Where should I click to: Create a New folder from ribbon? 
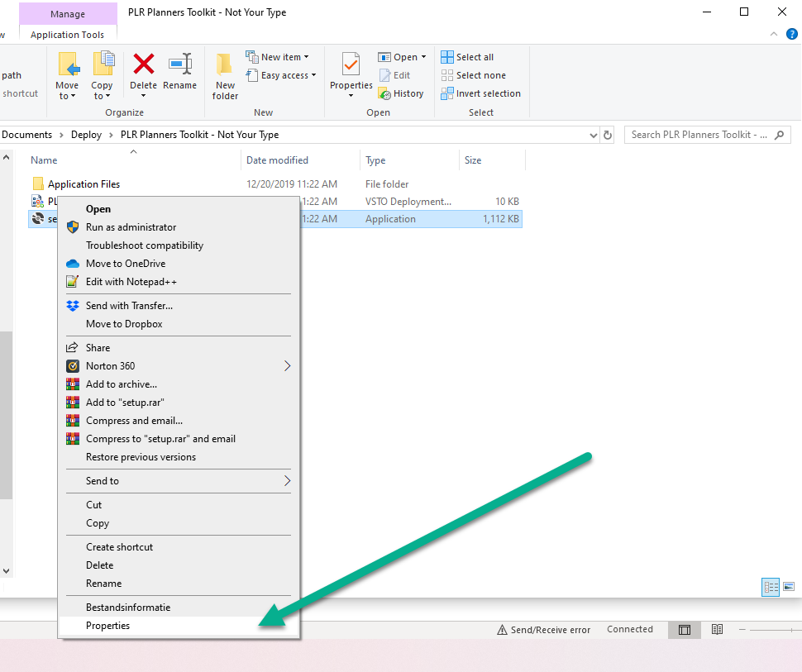click(225, 74)
